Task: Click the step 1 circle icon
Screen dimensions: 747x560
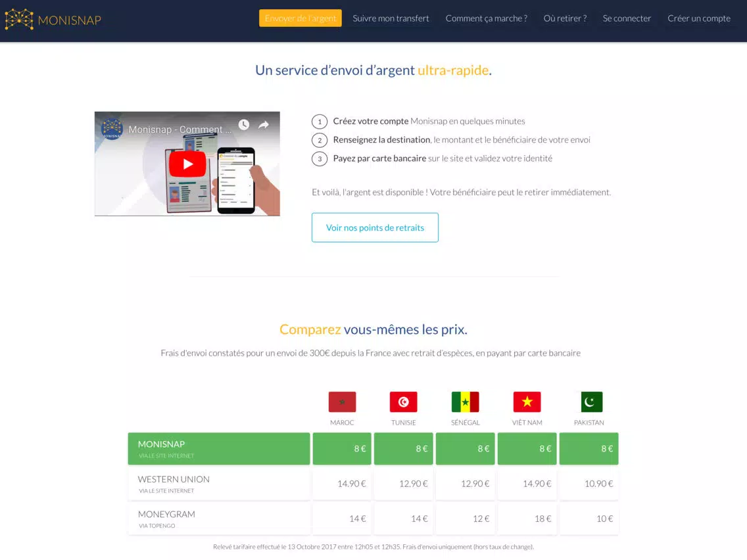Action: 320,122
